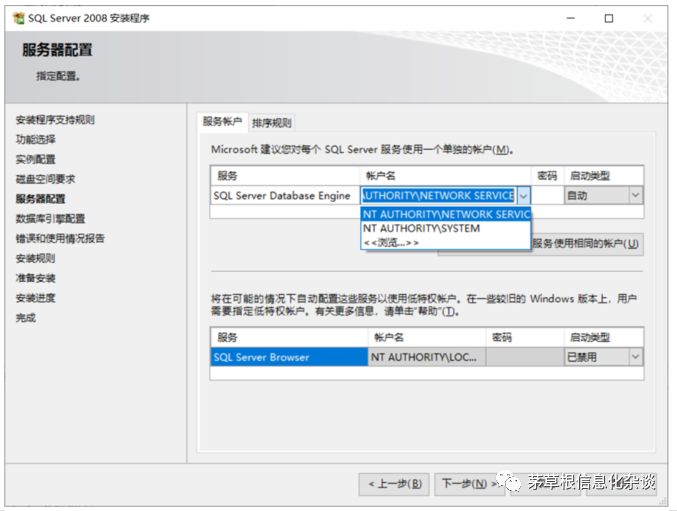Click 对所有服务使用相同的帐户(U) button
The image size is (677, 511).
pos(541,244)
